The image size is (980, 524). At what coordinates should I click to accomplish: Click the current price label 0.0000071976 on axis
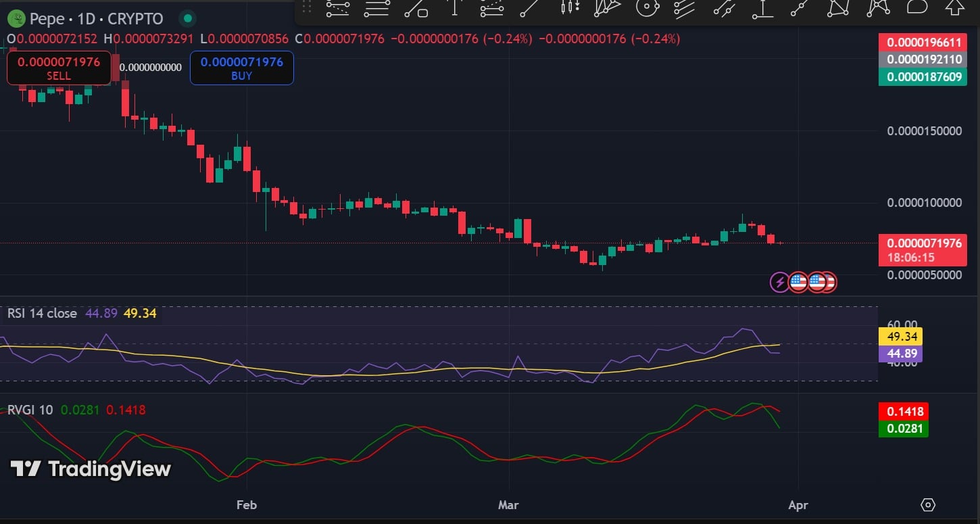923,244
